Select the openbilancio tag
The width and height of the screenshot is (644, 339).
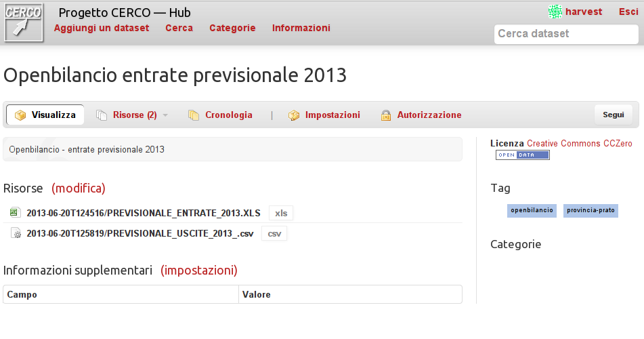click(x=532, y=210)
